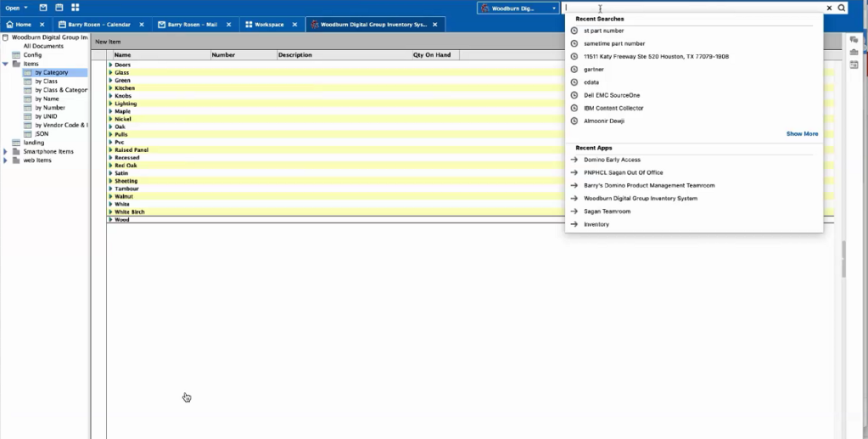
Task: Open the Calendar icon in top toolbar
Action: (59, 8)
